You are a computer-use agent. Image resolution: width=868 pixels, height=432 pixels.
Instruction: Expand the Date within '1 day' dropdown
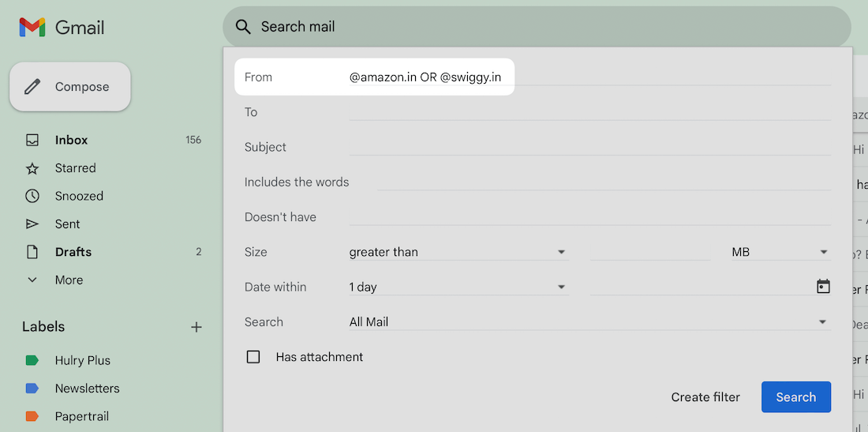point(458,287)
